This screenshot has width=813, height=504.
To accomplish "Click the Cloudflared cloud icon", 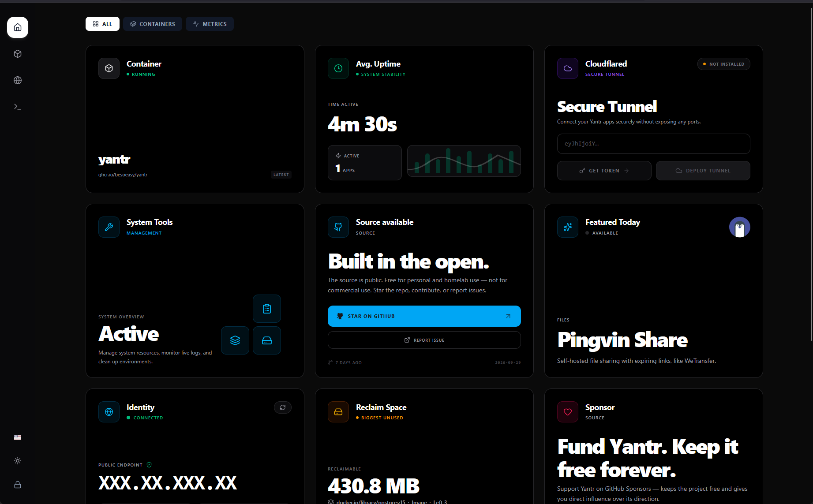I will point(568,68).
